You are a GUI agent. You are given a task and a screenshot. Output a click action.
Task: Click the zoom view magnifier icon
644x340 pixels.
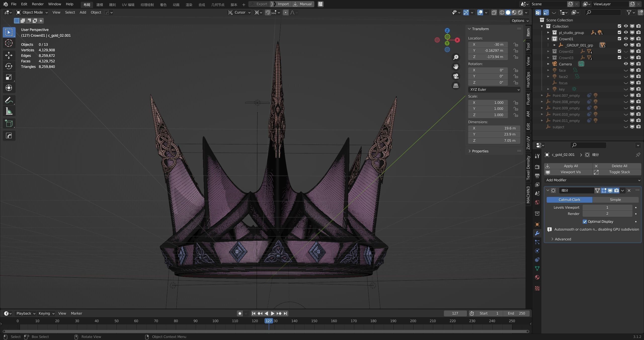(456, 57)
